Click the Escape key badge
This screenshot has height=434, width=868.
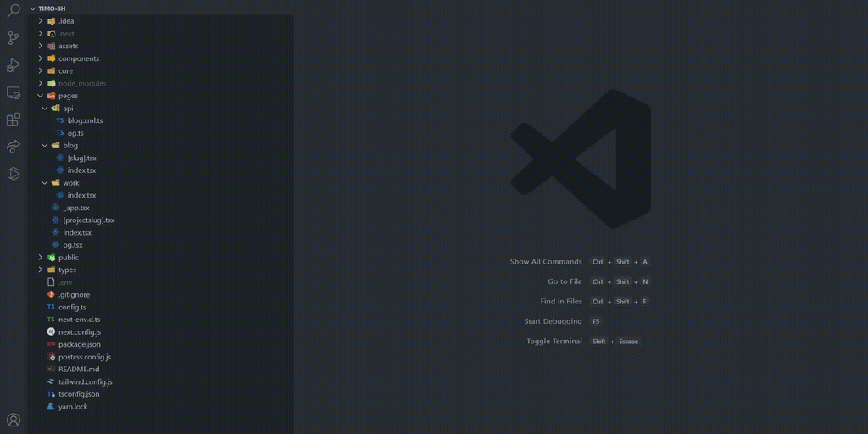[x=629, y=342]
